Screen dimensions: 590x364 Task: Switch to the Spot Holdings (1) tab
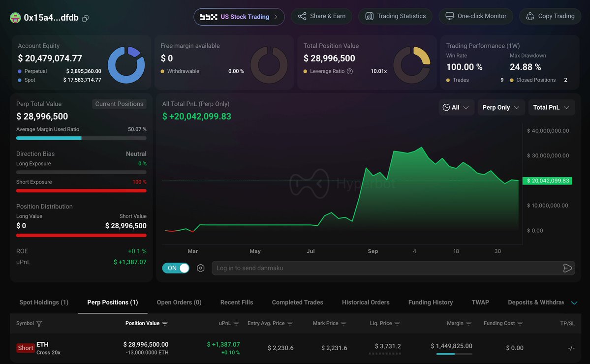tap(44, 303)
